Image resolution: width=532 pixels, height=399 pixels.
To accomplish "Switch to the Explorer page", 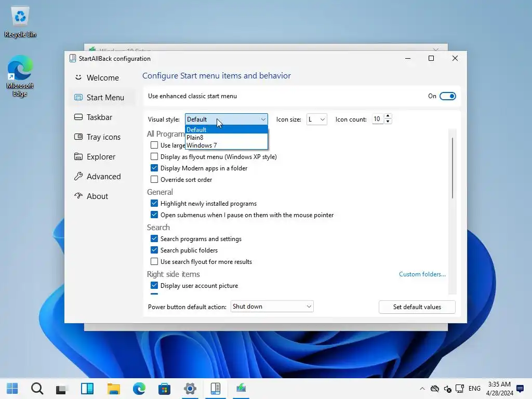I will point(101,157).
